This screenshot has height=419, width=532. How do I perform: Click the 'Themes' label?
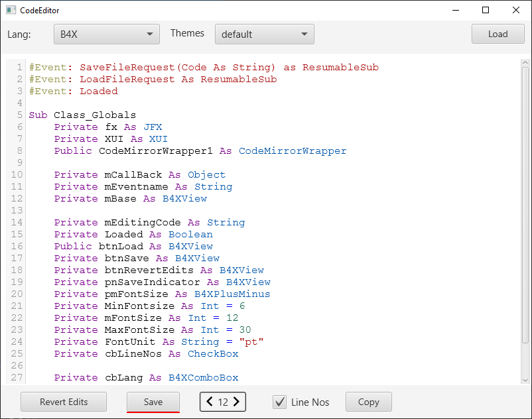(x=187, y=33)
